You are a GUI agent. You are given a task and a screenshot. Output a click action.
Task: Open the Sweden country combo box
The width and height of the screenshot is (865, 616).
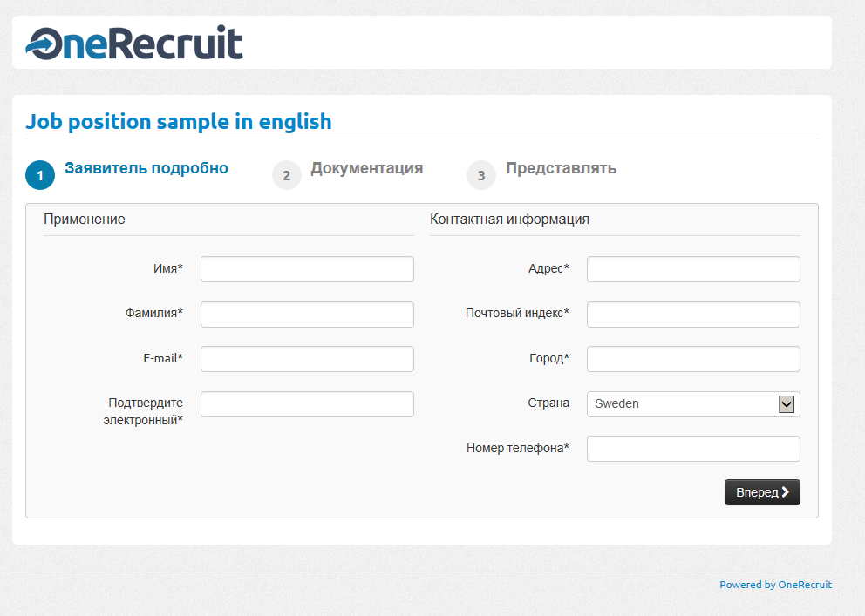tap(693, 404)
